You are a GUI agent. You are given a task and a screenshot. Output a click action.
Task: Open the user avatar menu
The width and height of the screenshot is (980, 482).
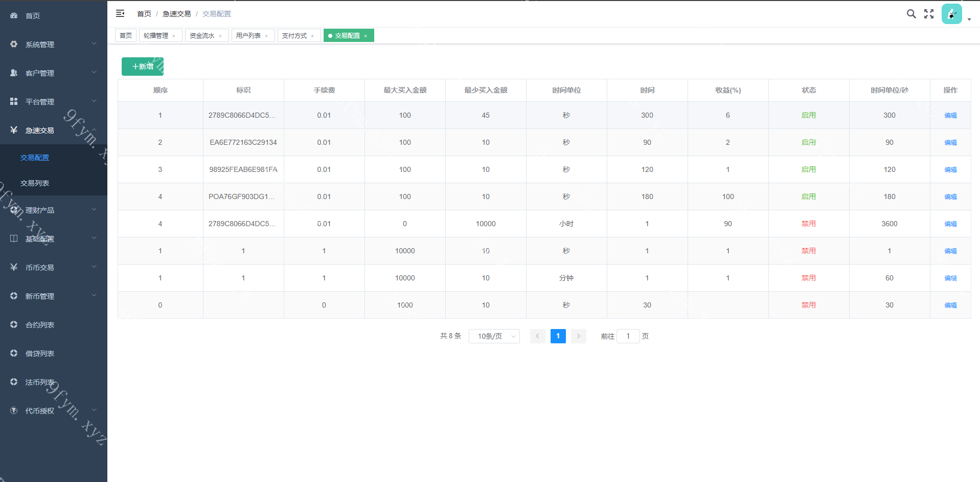click(x=951, y=14)
